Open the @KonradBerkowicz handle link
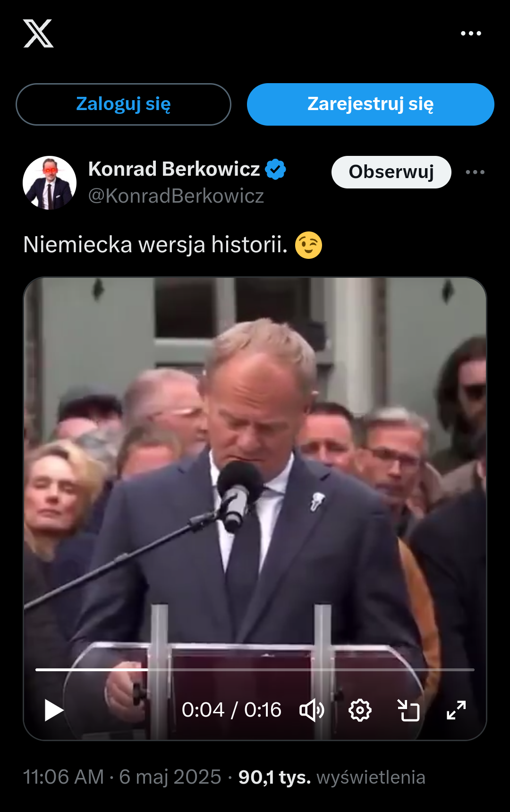The width and height of the screenshot is (510, 812). click(x=176, y=196)
